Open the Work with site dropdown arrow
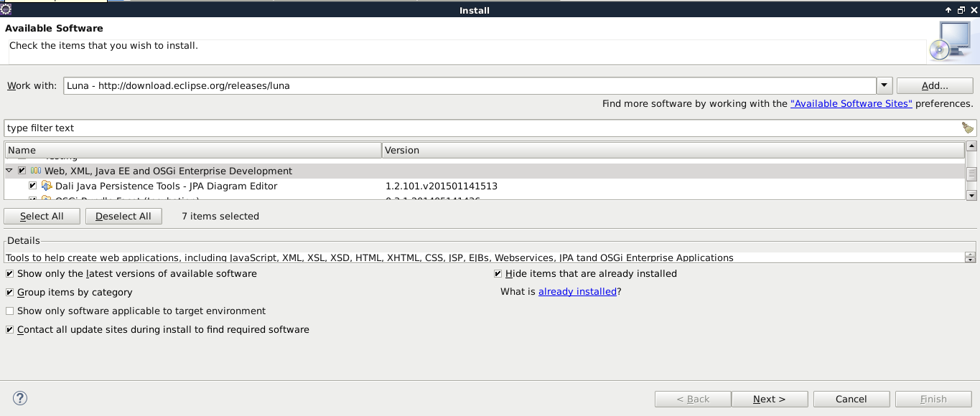 coord(885,85)
